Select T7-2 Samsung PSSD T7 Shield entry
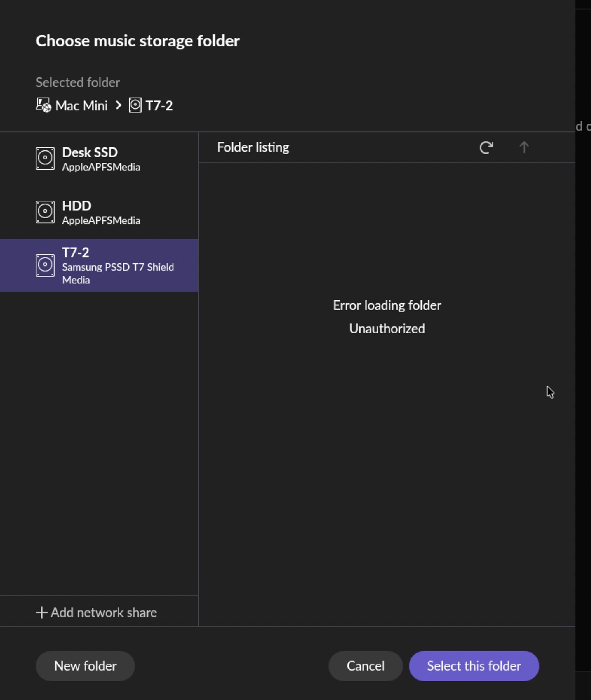The height and width of the screenshot is (700, 591). tap(118, 266)
